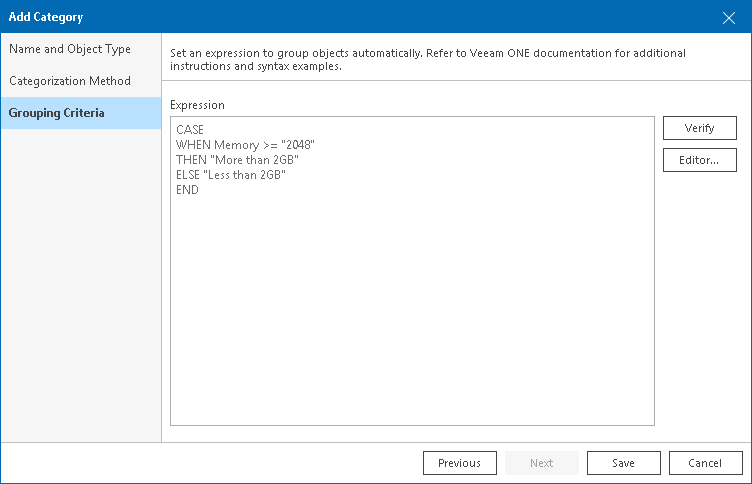752x484 pixels.
Task: Close the Add Category dialog
Action: (728, 18)
